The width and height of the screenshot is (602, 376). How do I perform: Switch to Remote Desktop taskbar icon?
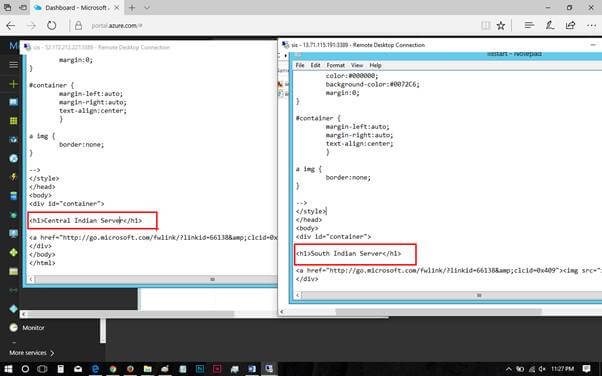pos(269,369)
